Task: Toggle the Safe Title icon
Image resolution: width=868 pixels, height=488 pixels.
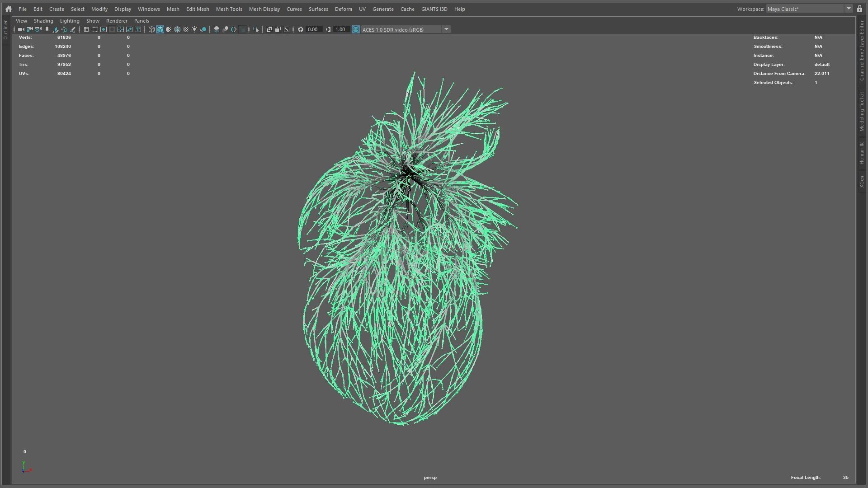Action: pos(138,29)
